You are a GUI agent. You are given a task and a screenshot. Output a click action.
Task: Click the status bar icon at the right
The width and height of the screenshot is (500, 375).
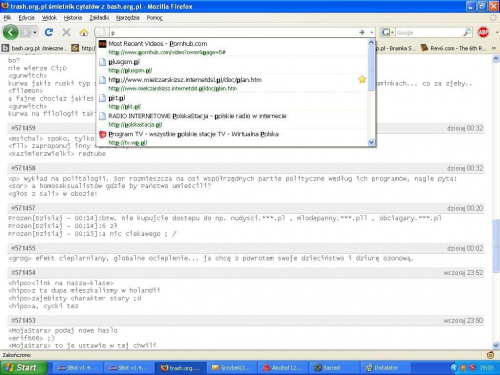pyautogui.click(x=490, y=355)
